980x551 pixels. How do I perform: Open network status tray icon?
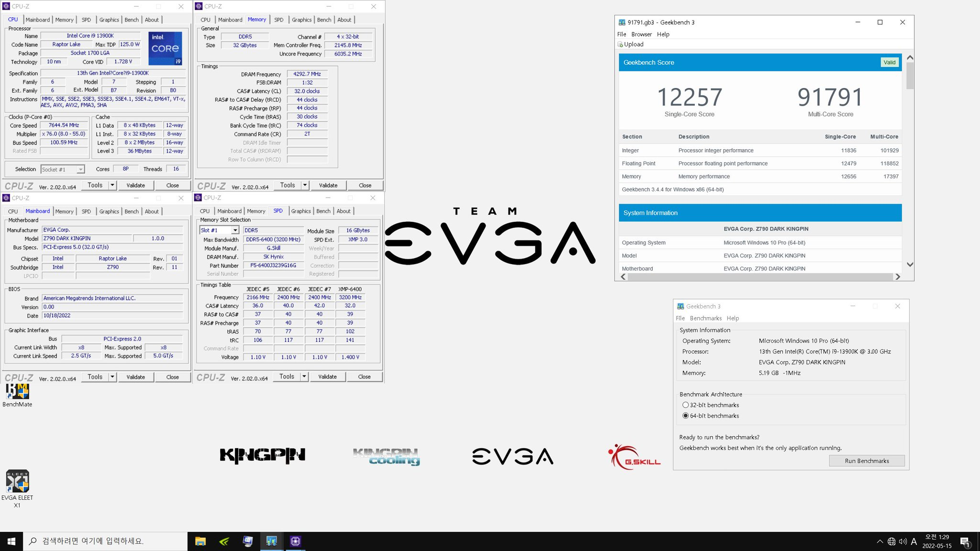pos(891,541)
